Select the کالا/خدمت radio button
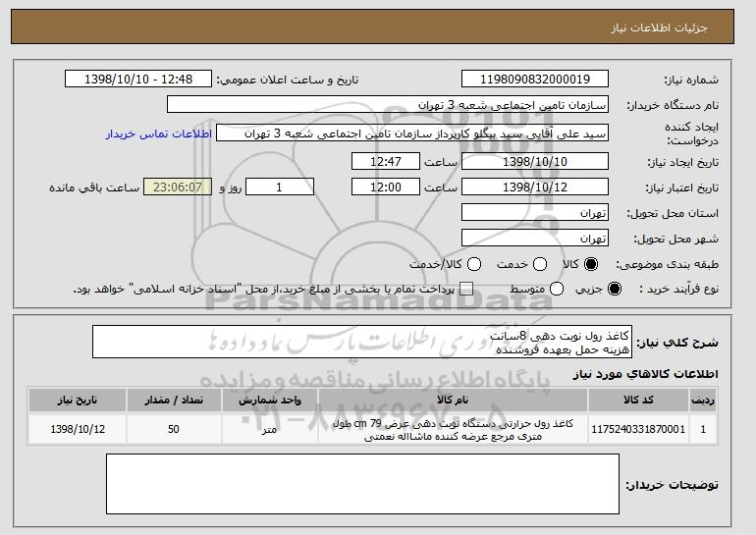 [x=474, y=264]
